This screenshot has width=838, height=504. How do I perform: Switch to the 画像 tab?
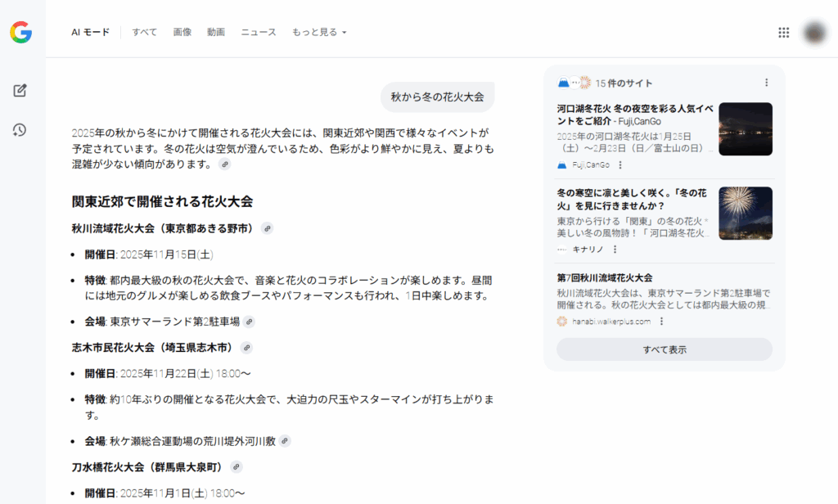pos(182,32)
